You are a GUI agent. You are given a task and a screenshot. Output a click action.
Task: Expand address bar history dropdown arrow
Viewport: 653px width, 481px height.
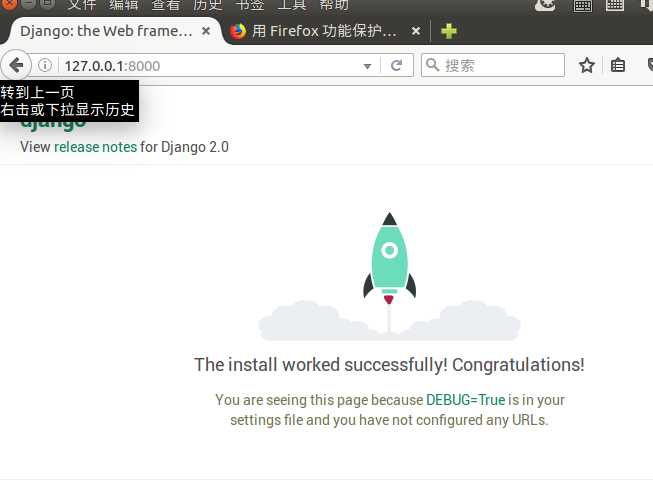click(x=367, y=66)
